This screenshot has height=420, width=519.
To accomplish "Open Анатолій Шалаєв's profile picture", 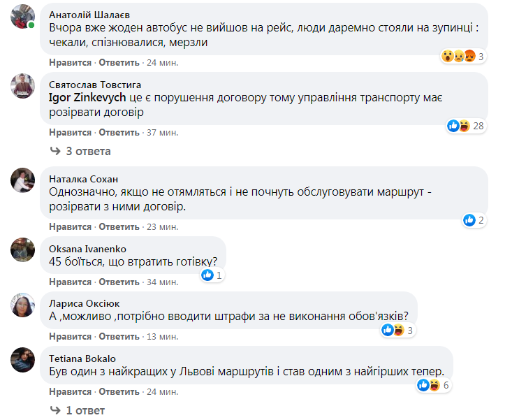I will pos(22,17).
